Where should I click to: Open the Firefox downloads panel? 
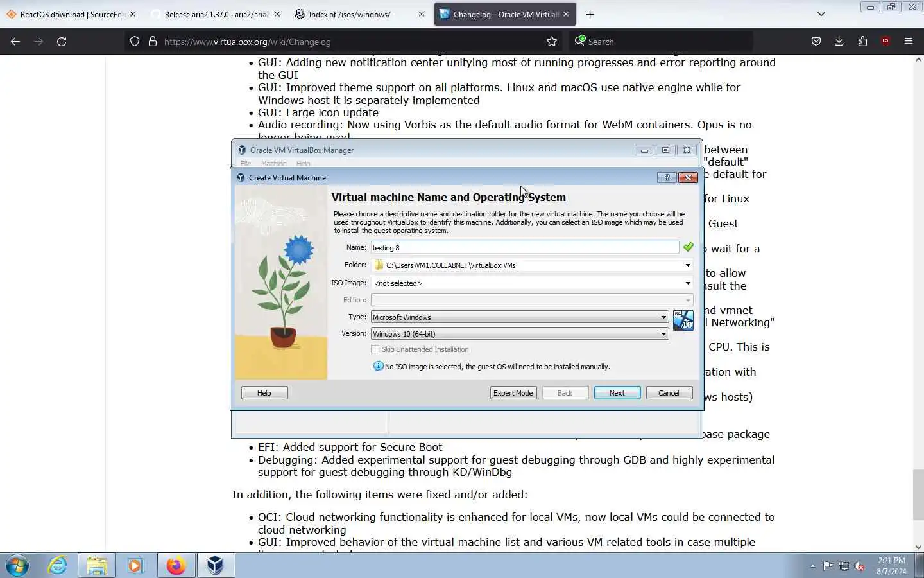839,41
